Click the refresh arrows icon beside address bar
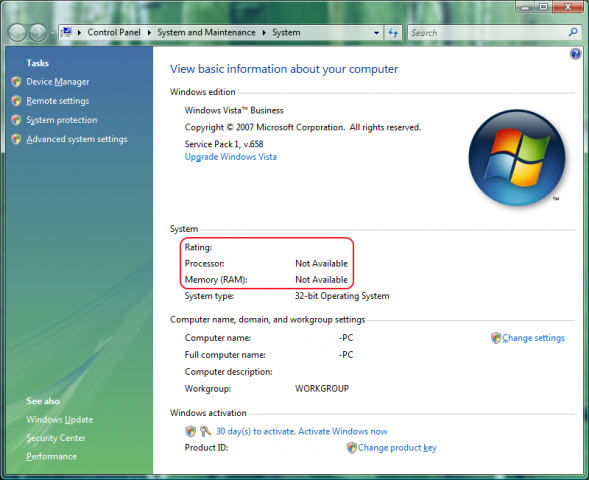This screenshot has height=480, width=589. point(393,33)
